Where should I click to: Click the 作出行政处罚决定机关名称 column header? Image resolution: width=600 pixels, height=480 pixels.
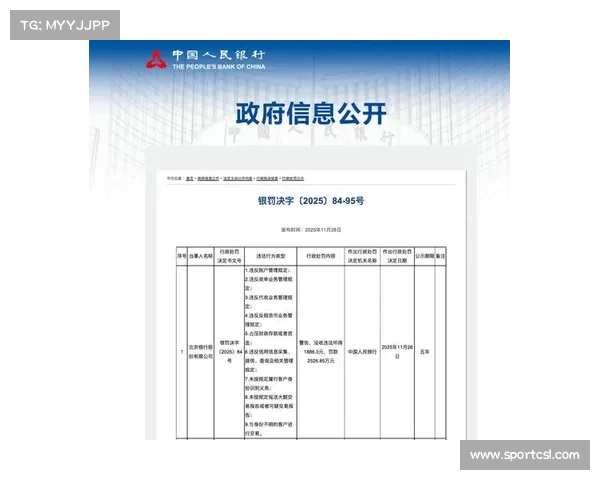click(362, 256)
